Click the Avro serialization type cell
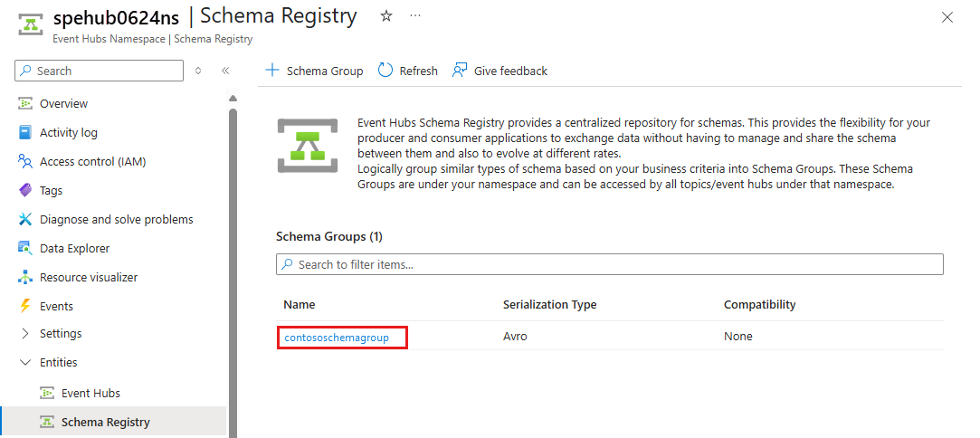Screen dimensions: 980x438 click(515, 336)
